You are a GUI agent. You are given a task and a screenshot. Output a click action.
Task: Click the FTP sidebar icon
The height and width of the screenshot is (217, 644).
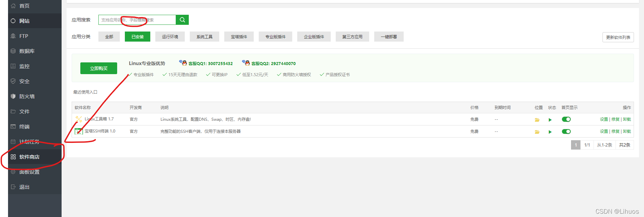(x=13, y=36)
